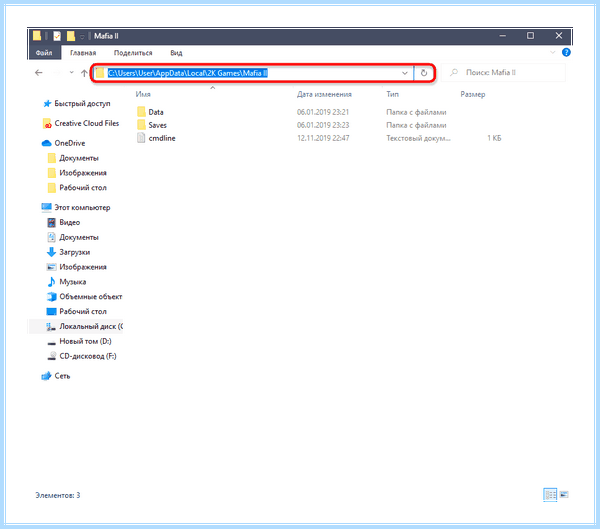Select Этот компьютер in sidebar
The image size is (600, 529).
click(82, 207)
